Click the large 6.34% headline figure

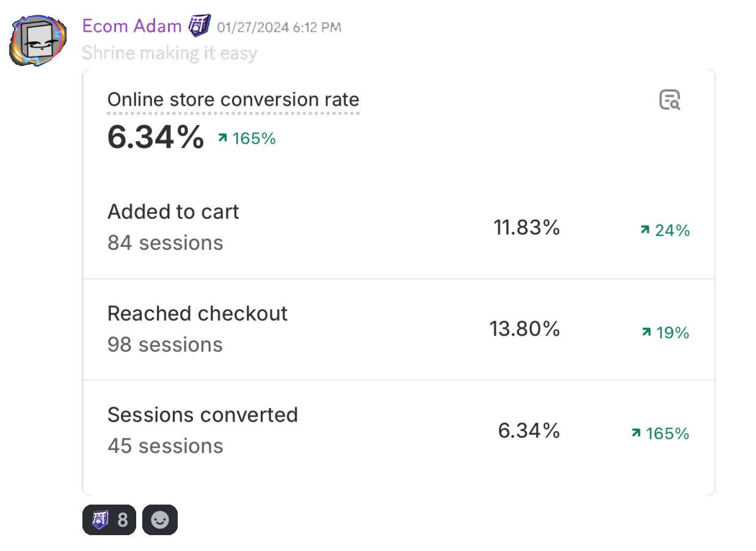156,137
